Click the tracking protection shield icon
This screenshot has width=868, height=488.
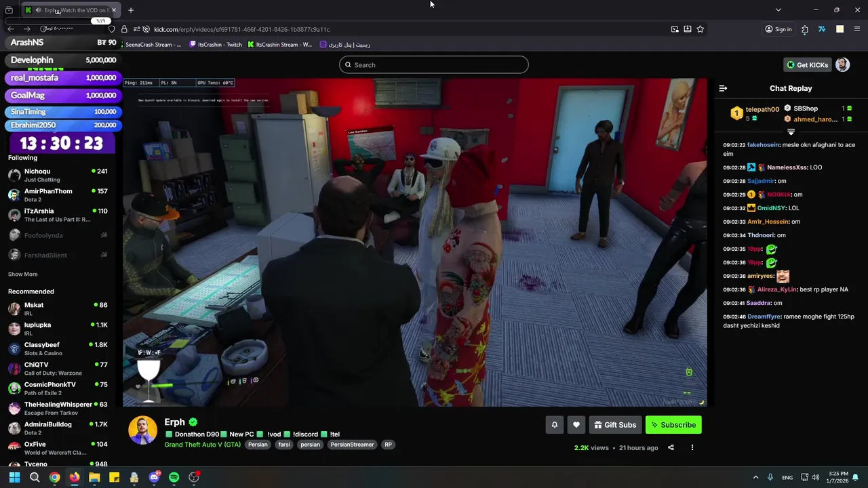tap(112, 29)
